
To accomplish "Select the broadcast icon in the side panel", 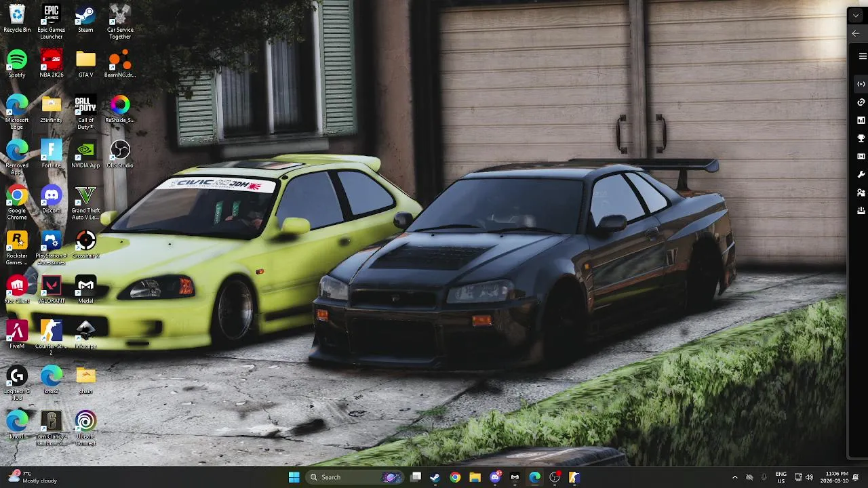I will click(x=861, y=84).
